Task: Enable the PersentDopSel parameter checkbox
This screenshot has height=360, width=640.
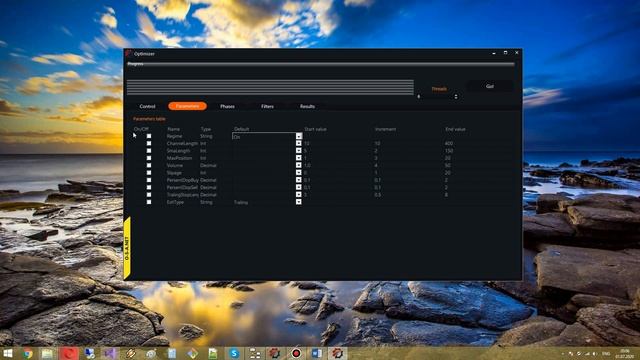Action: pyautogui.click(x=149, y=187)
